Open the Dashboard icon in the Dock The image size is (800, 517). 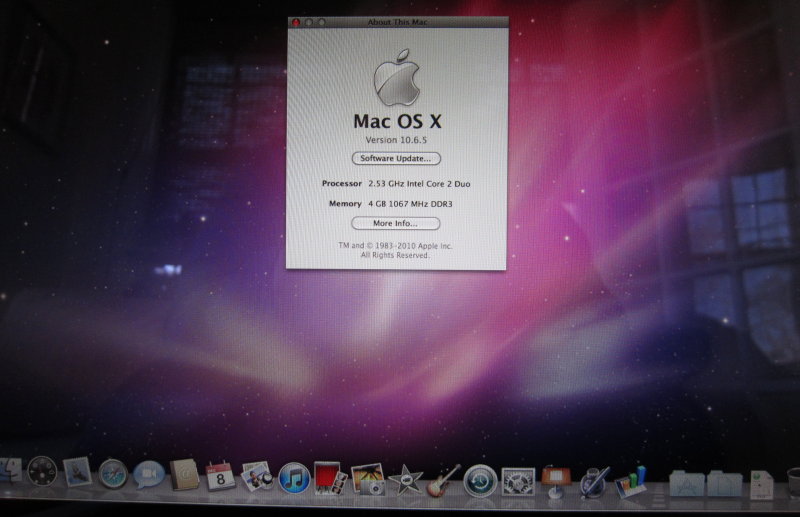(x=42, y=471)
